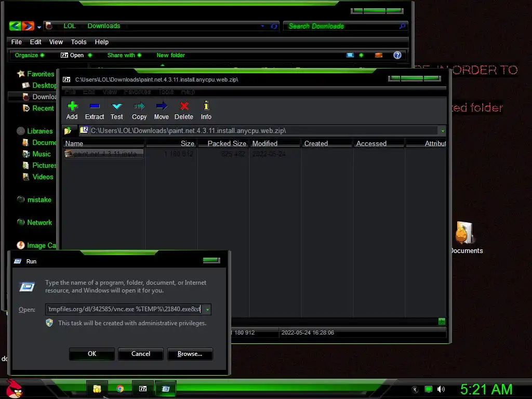The width and height of the screenshot is (532, 399).
Task: Sort by the Name column header
Action: [103, 143]
